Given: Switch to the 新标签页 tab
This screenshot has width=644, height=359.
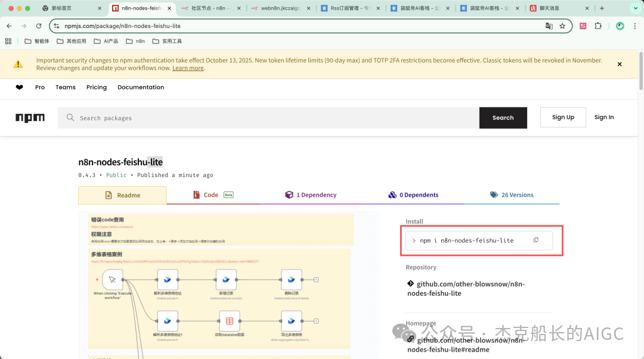Looking at the screenshot, I should (72, 8).
